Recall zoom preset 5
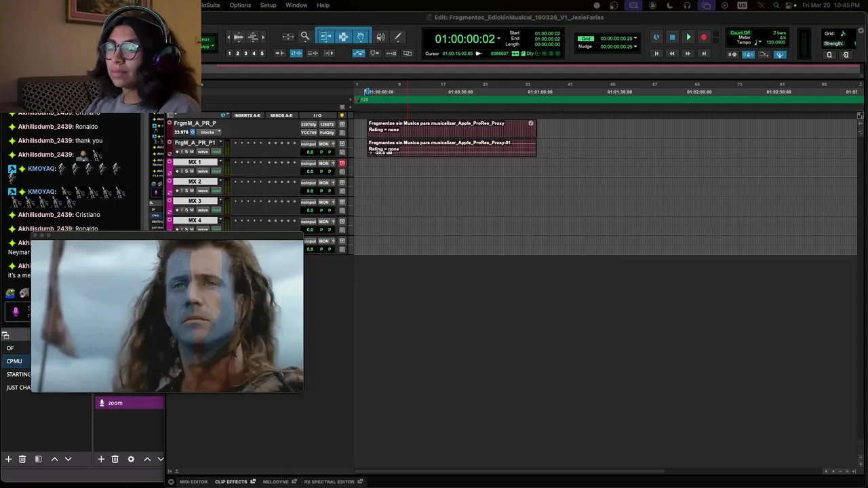The image size is (868, 488). 262,53
